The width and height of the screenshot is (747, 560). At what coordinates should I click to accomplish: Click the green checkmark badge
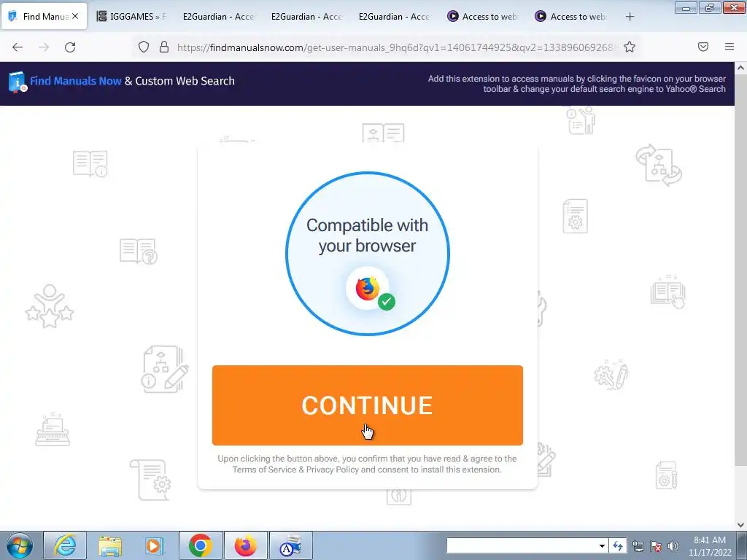(387, 301)
